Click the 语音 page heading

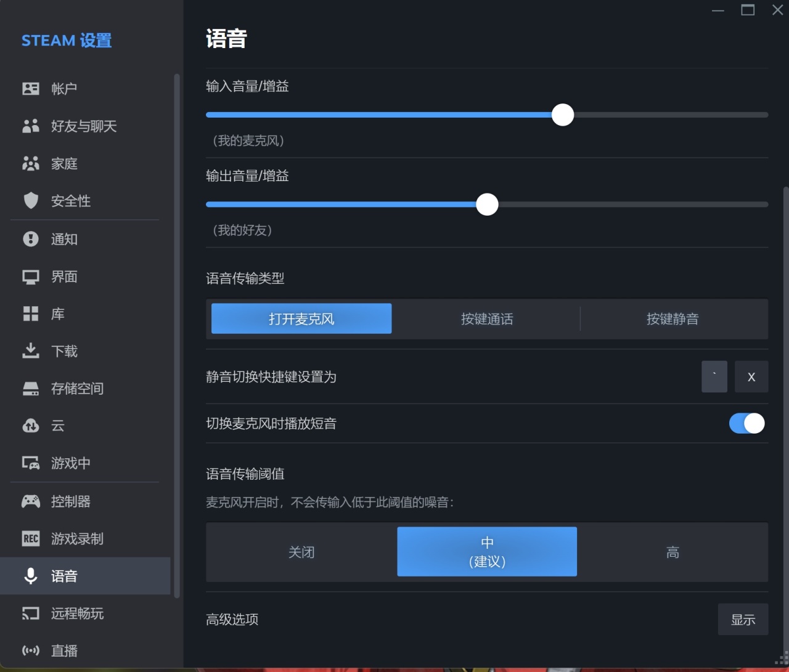(x=226, y=39)
